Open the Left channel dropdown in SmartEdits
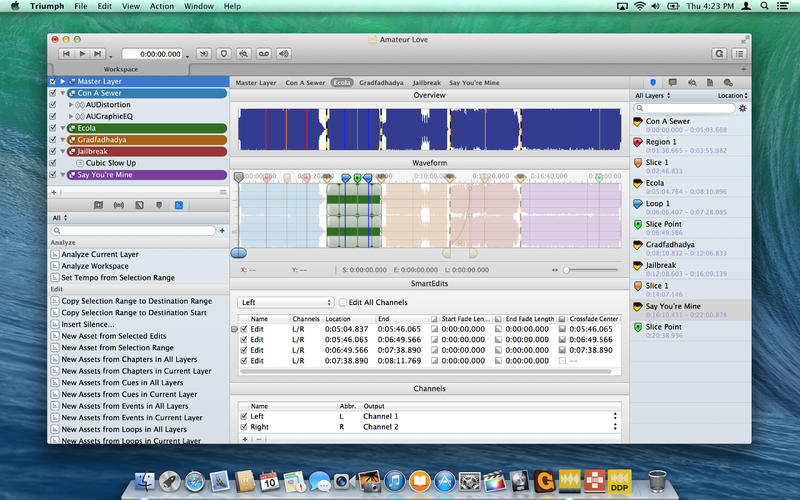Viewport: 800px width, 500px height. pyautogui.click(x=285, y=302)
